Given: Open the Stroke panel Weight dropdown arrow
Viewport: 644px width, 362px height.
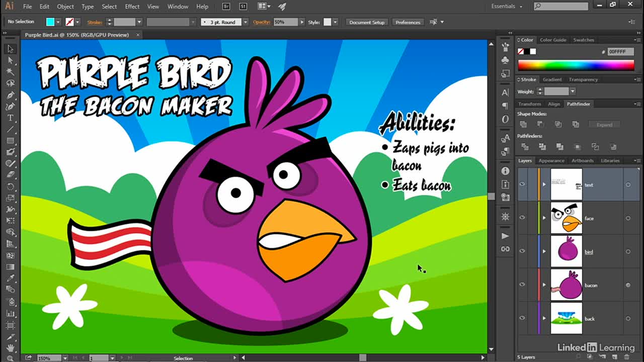Looking at the screenshot, I should (573, 92).
